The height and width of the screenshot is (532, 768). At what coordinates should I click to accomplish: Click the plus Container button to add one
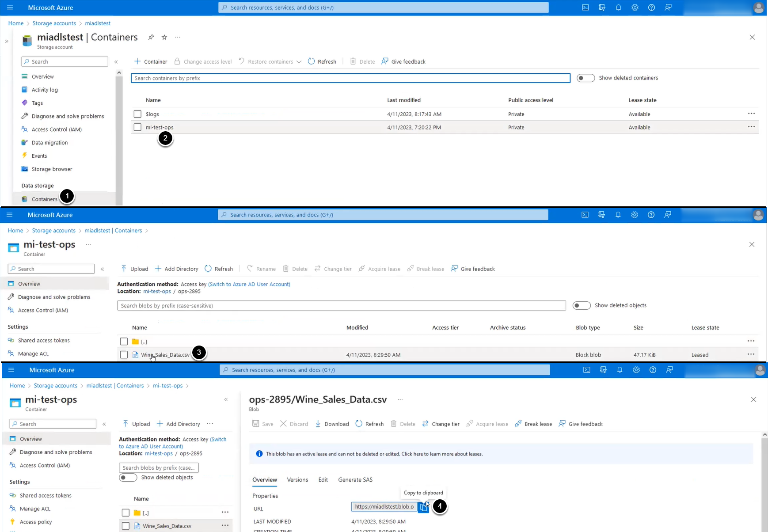click(x=151, y=61)
